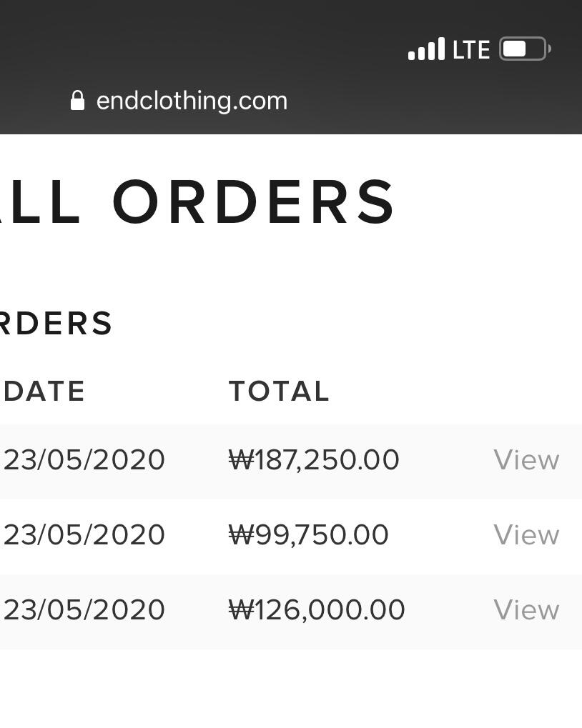Screen dimensions: 582x728
Task: Click the endclothing.com address bar
Action: (192, 101)
